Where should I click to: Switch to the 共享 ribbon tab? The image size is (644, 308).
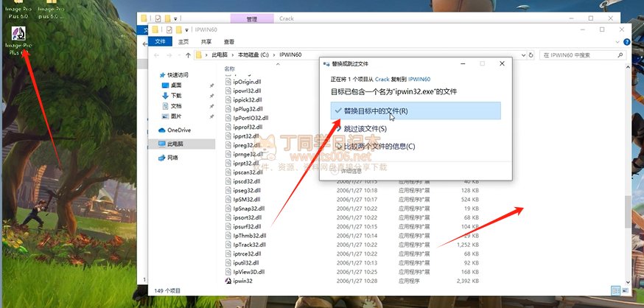click(206, 41)
